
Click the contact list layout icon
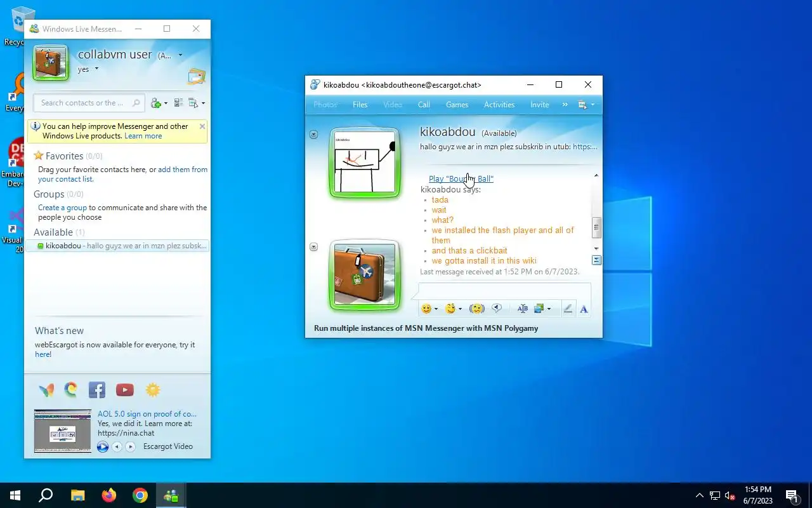pos(178,103)
